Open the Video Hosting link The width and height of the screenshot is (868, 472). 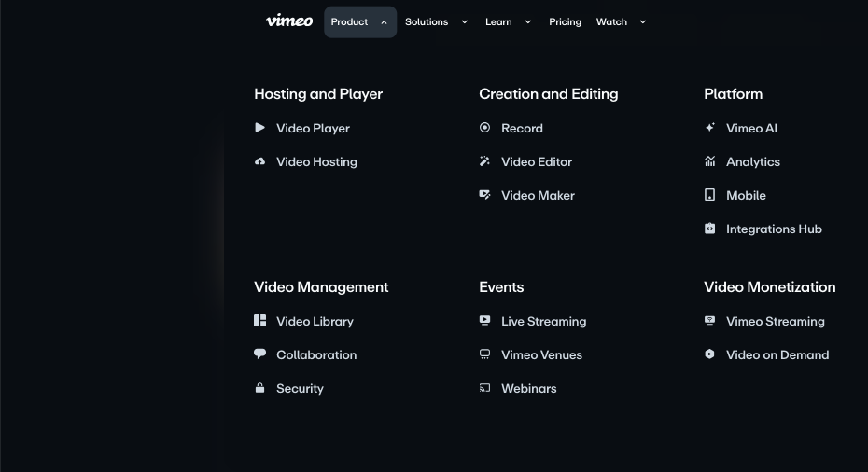pyautogui.click(x=316, y=161)
